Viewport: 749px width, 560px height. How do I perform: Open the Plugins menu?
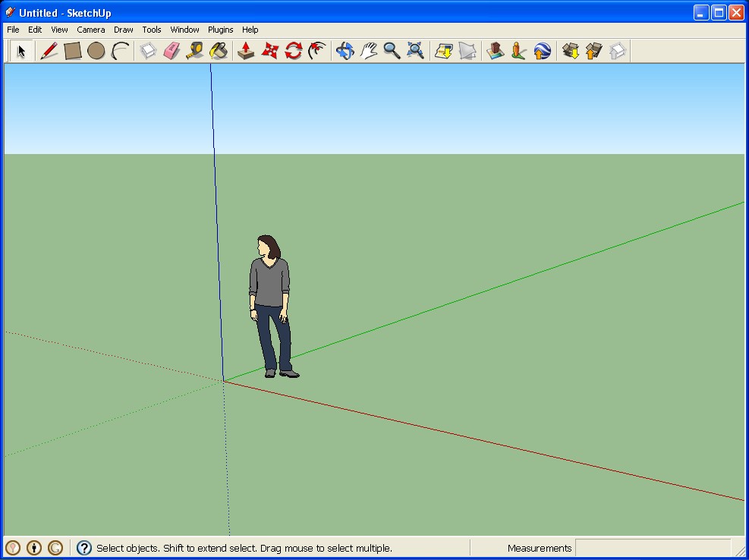coord(220,30)
